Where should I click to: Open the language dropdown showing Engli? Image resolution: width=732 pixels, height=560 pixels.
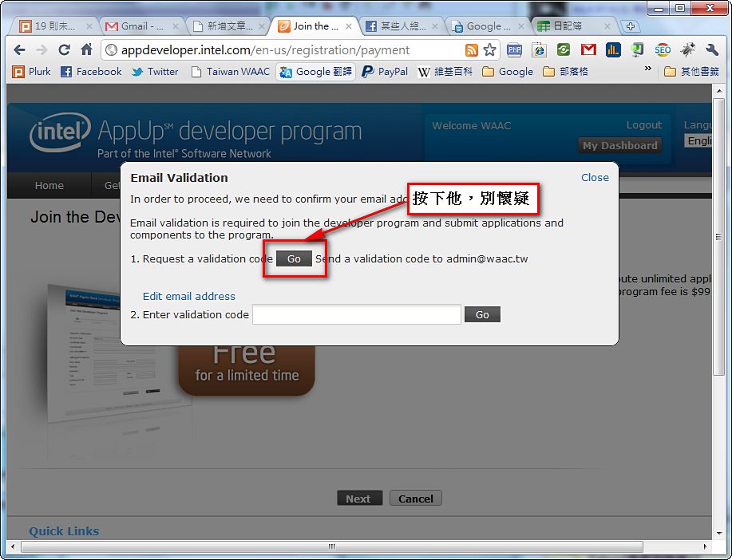698,141
